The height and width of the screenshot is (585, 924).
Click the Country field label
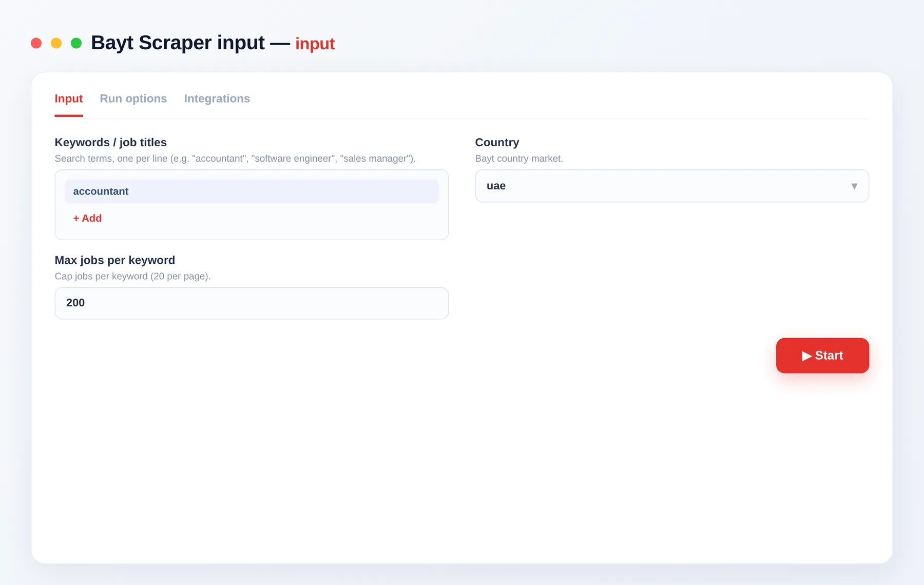497,142
